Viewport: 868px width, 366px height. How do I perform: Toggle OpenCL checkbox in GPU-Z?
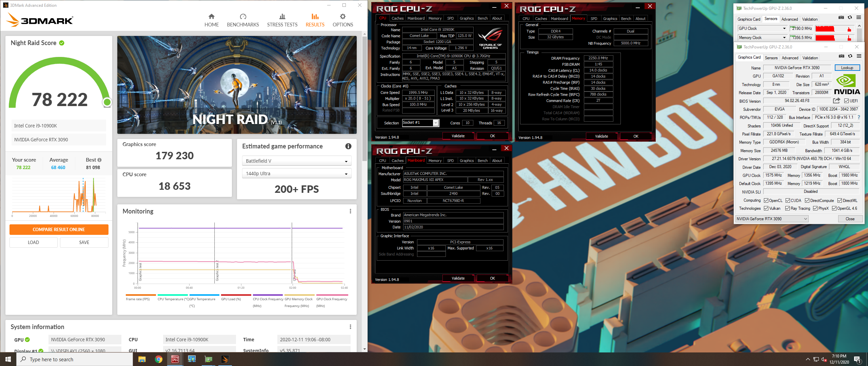pyautogui.click(x=766, y=201)
